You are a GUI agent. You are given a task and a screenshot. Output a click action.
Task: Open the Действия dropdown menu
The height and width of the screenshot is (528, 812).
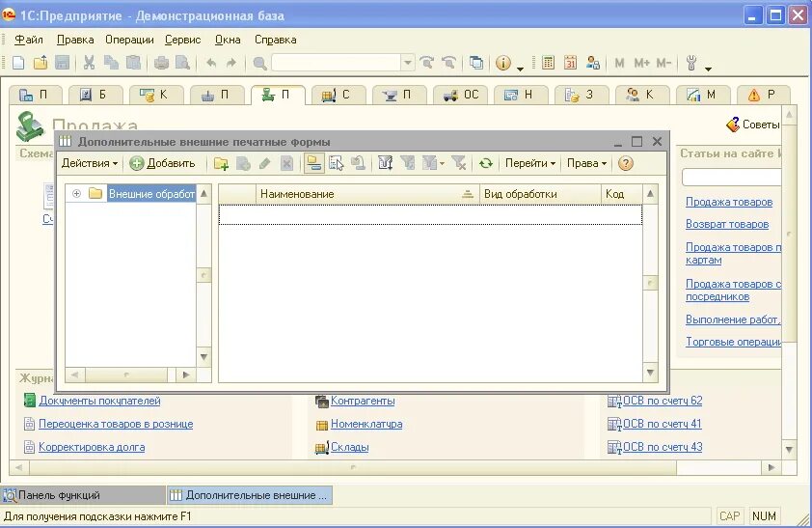pyautogui.click(x=89, y=163)
